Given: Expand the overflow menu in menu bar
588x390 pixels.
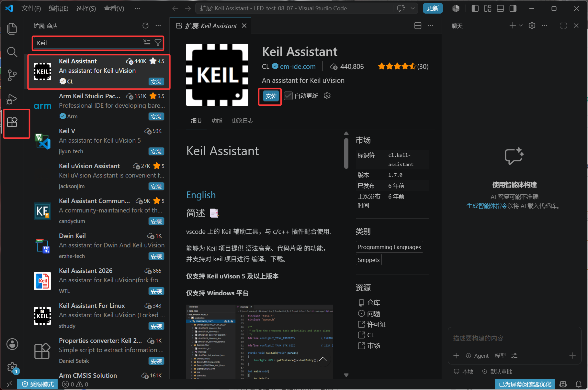Looking at the screenshot, I should [137, 8].
